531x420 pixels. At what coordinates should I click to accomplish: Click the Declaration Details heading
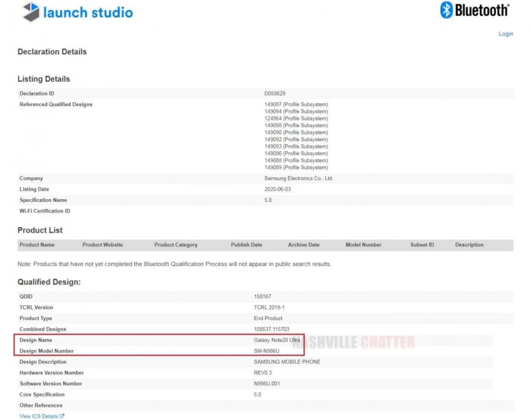(51, 51)
